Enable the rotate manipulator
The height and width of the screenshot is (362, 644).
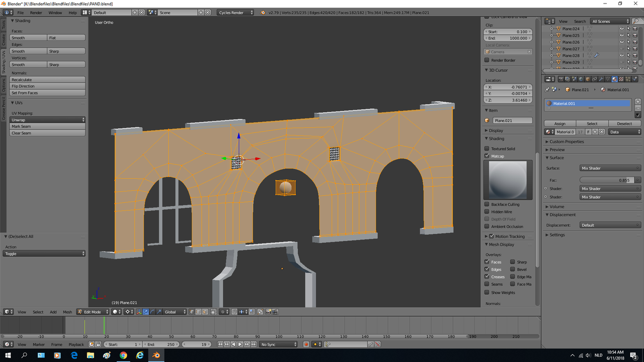152,312
